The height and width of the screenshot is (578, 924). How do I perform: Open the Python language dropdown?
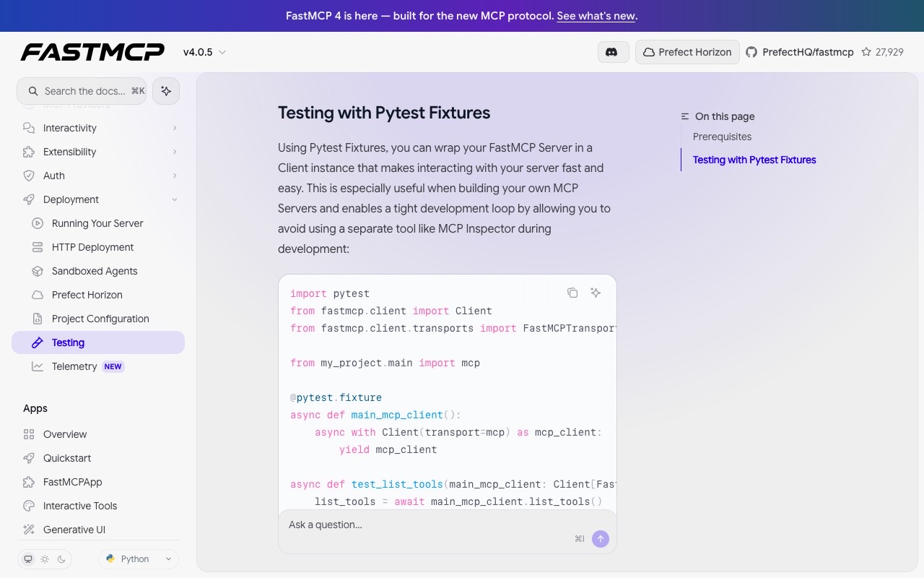(139, 559)
